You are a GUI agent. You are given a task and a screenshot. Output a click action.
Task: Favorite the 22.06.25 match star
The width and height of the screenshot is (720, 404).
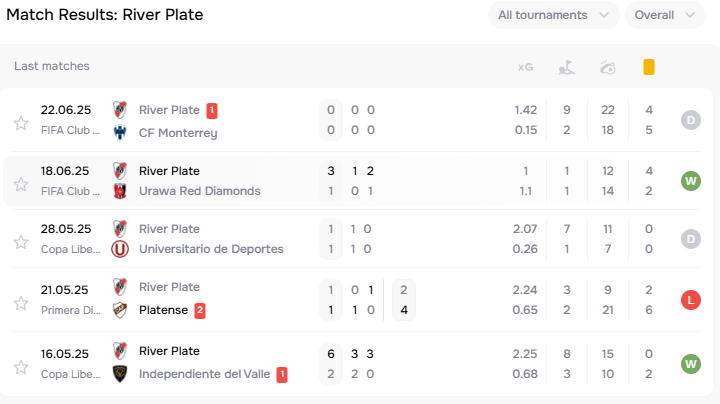(21, 123)
